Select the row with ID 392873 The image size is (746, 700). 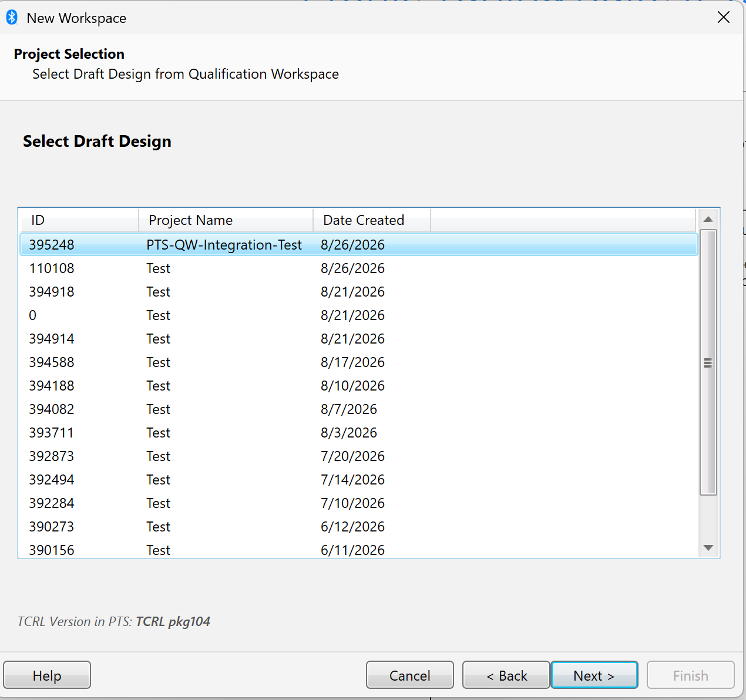[x=358, y=456]
